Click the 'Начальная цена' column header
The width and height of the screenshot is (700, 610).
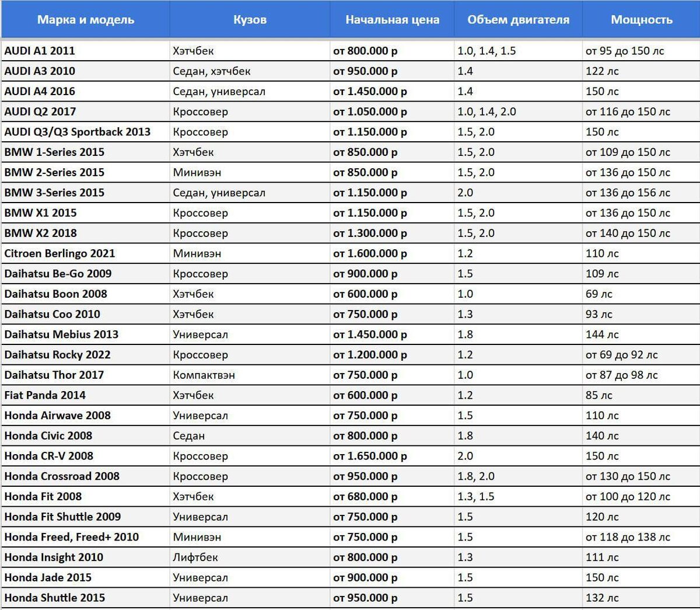click(392, 20)
